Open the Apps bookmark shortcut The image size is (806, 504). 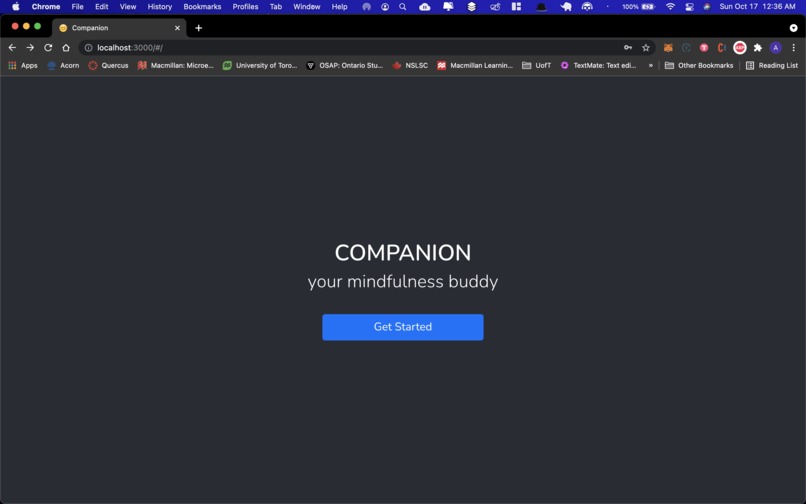point(23,65)
